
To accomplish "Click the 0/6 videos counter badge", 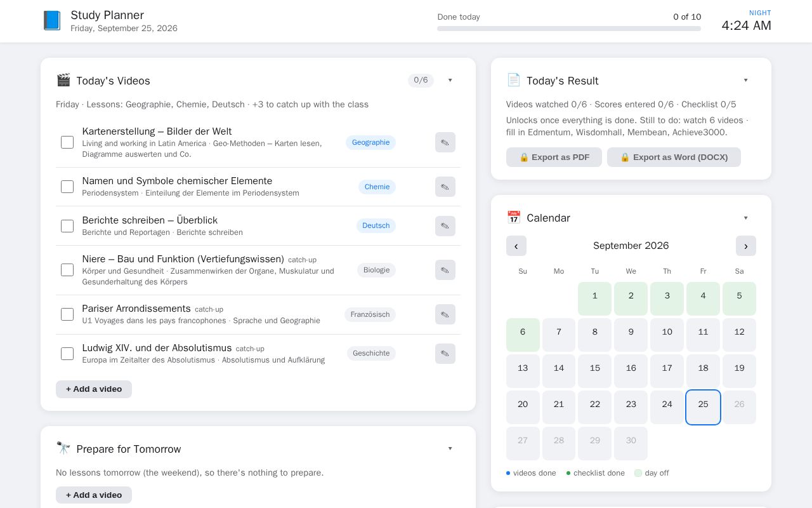I will click(421, 80).
